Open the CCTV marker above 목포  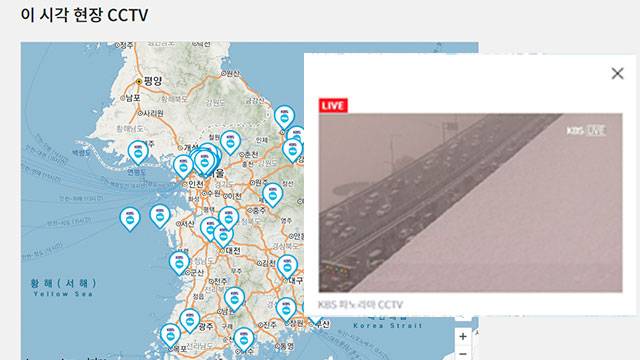(x=170, y=335)
